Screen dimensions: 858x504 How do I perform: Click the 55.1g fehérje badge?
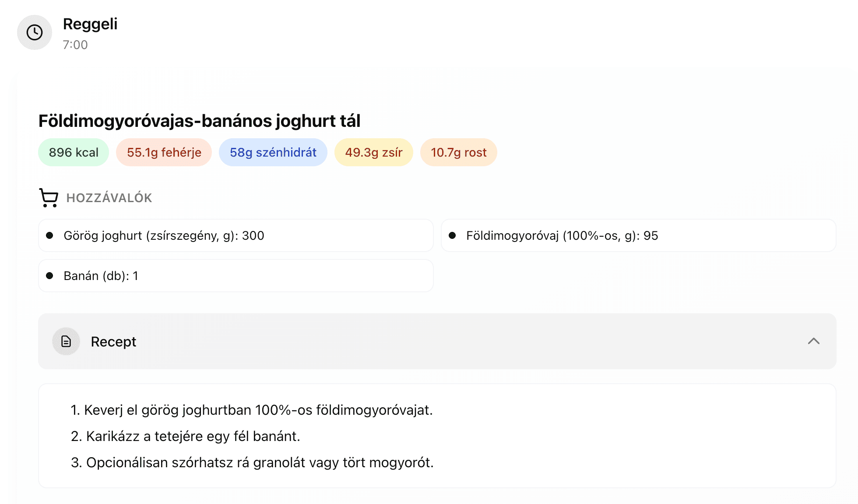click(164, 152)
